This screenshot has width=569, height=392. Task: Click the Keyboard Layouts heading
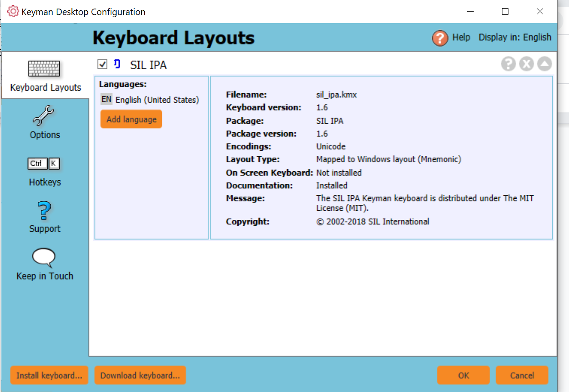click(x=173, y=38)
